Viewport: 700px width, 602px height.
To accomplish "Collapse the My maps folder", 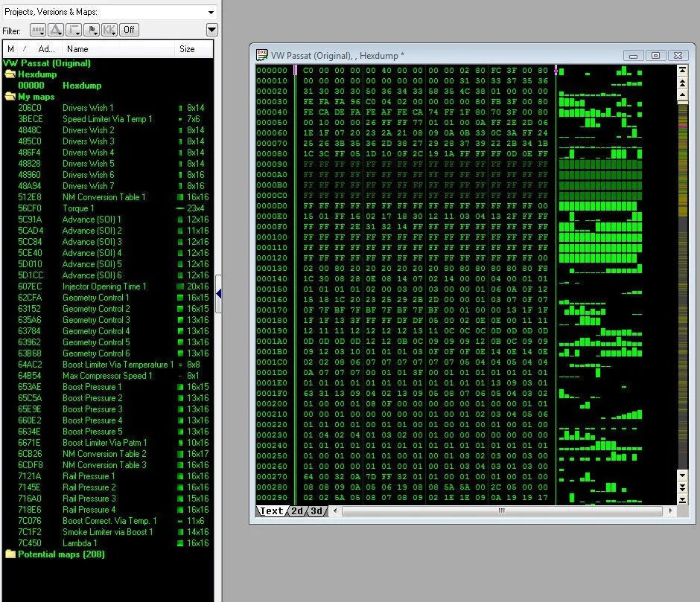I will click(10, 97).
